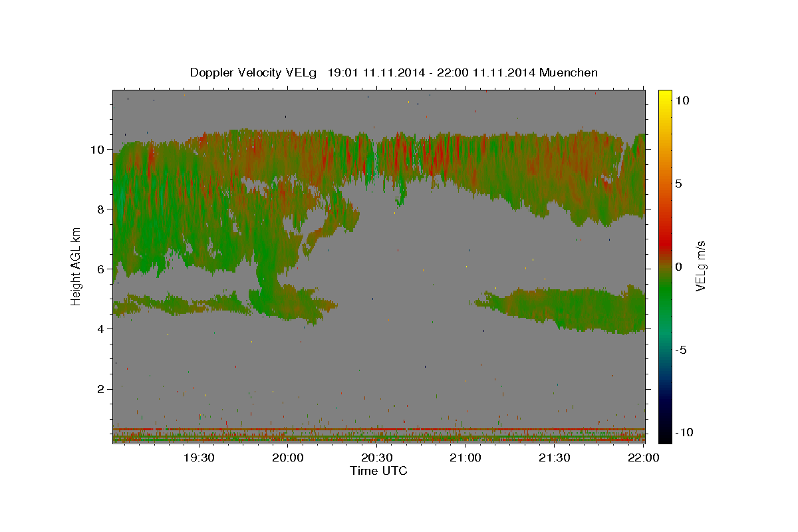
Task: Click the 22:00 time tick label
Action: (643, 458)
